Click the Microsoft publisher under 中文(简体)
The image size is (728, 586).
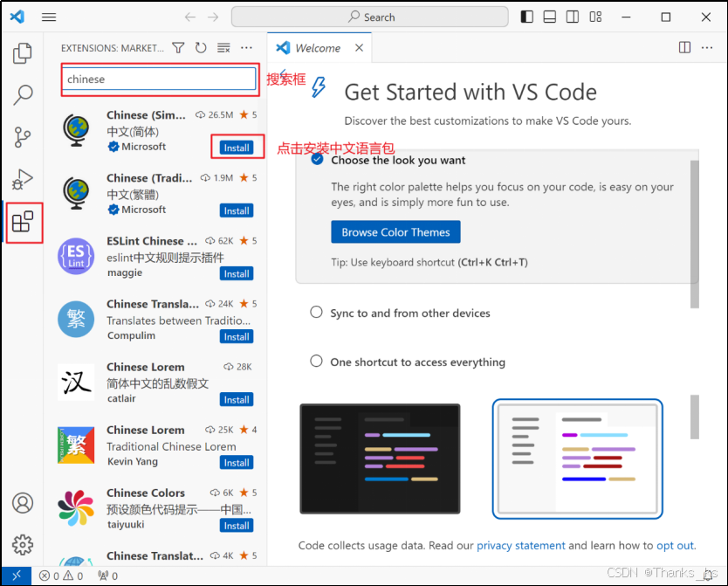143,147
